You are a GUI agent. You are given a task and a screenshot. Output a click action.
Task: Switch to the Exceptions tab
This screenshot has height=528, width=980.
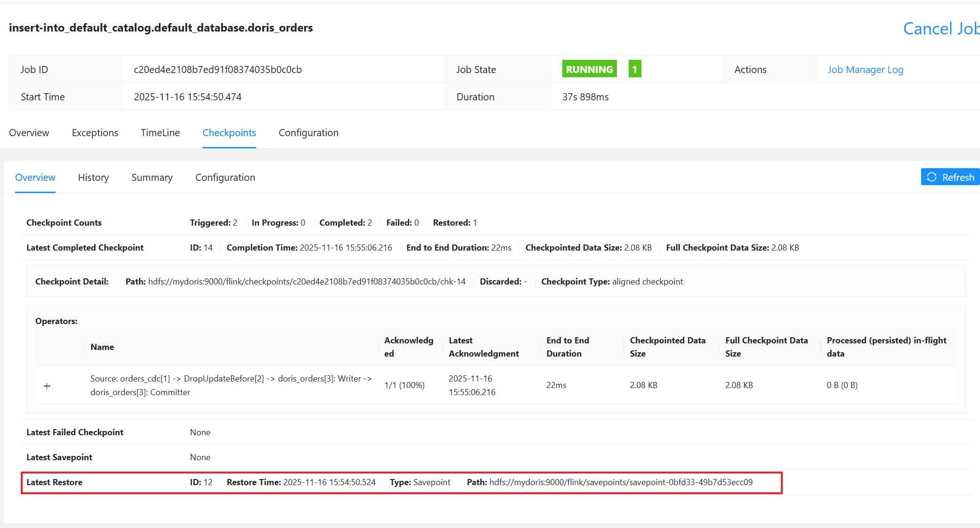[95, 133]
